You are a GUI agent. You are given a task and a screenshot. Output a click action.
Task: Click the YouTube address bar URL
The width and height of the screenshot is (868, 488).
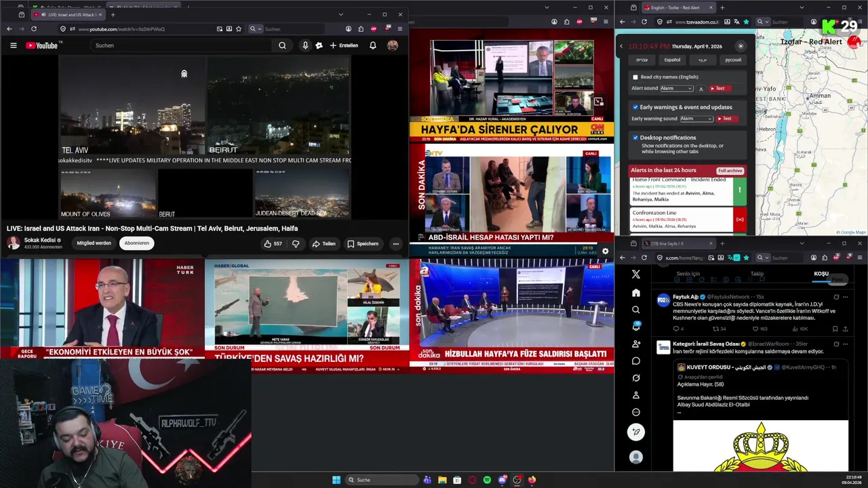point(121,29)
